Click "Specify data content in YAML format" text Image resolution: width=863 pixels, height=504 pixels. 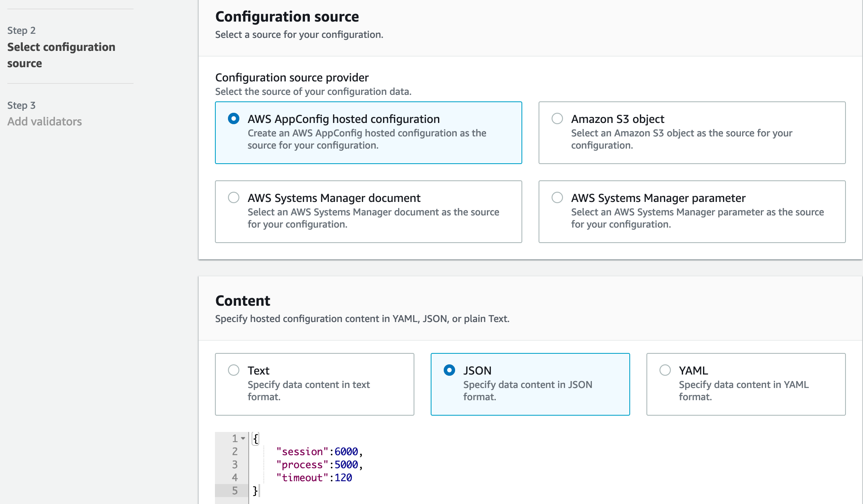[x=744, y=391]
